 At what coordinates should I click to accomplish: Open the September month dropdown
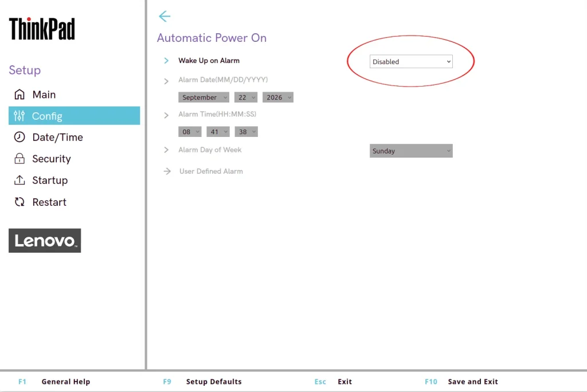coord(204,97)
